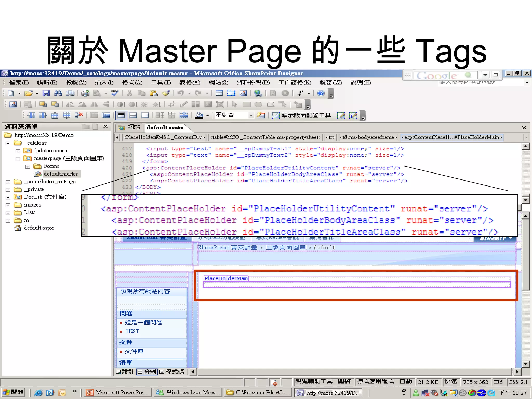Open the 表格(A) Table menu
The width and height of the screenshot is (532, 399).
point(190,82)
